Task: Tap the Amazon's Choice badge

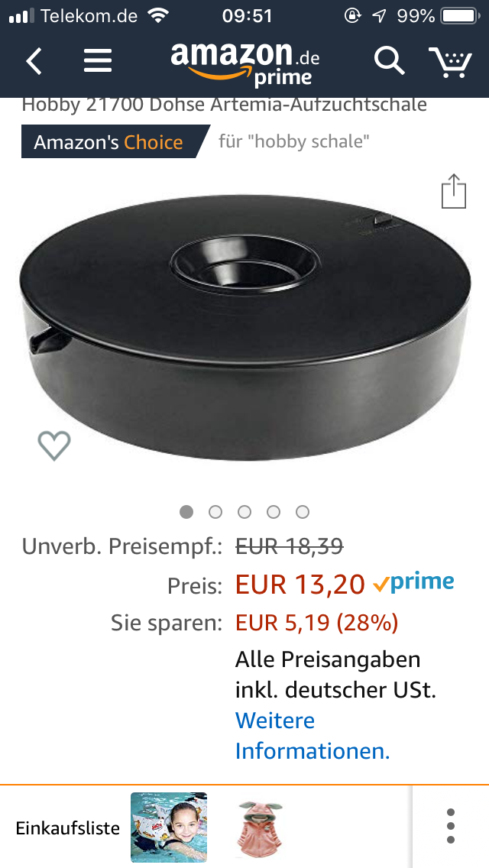Action: pos(115,141)
